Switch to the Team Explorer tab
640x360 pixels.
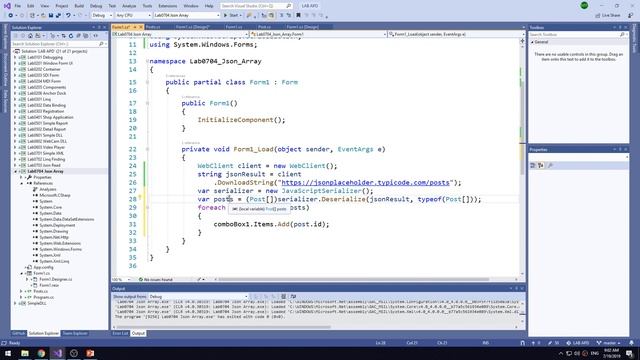(75, 333)
